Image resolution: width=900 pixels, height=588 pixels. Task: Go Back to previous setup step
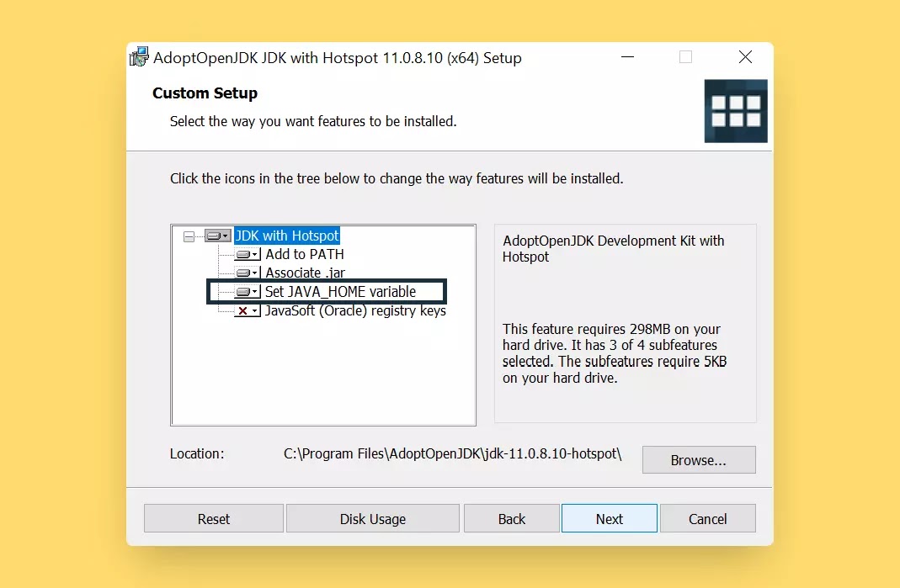click(x=511, y=518)
